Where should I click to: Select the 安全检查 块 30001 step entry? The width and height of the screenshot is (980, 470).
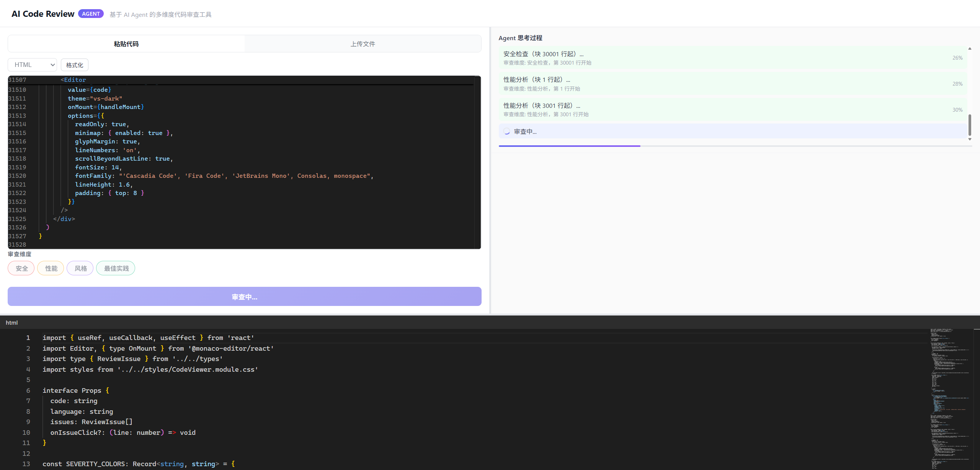[733, 58]
